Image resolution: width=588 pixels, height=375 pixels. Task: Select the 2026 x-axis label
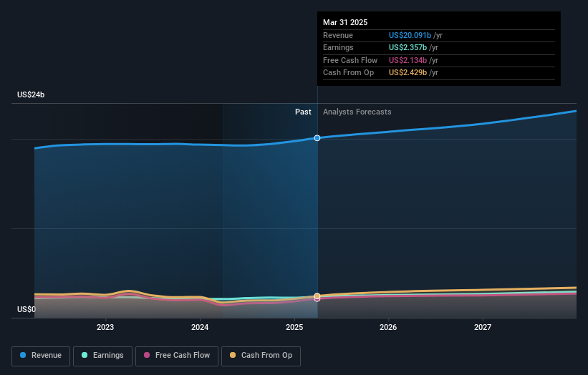pyautogui.click(x=388, y=327)
